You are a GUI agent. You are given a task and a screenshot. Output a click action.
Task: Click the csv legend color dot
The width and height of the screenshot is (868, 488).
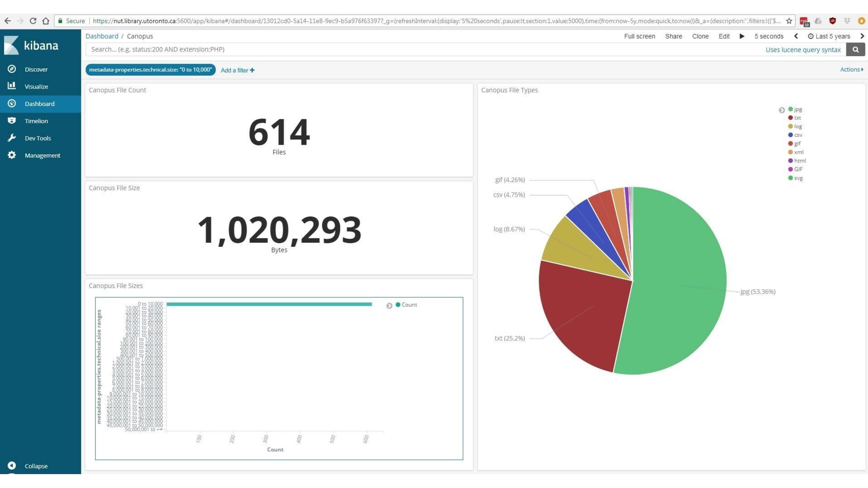[x=790, y=135]
